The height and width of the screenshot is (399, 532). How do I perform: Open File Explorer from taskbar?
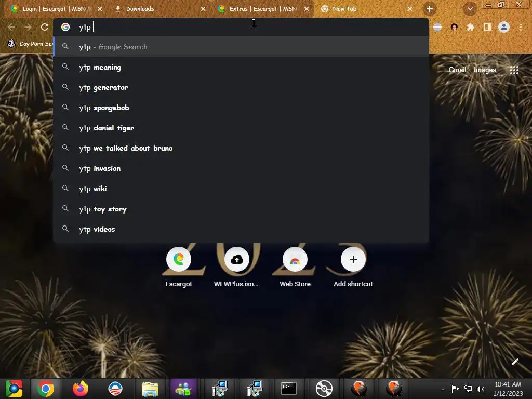(x=150, y=389)
